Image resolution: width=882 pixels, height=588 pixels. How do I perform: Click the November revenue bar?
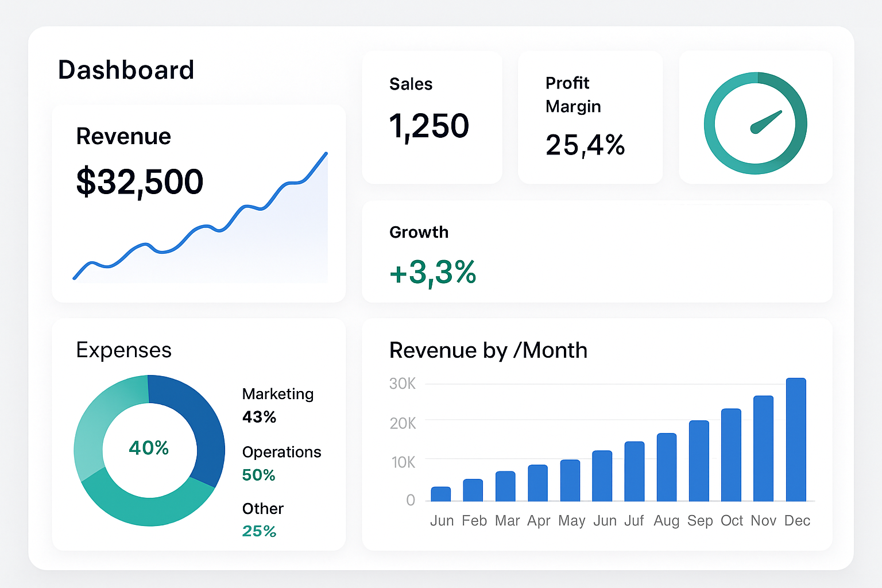[763, 448]
